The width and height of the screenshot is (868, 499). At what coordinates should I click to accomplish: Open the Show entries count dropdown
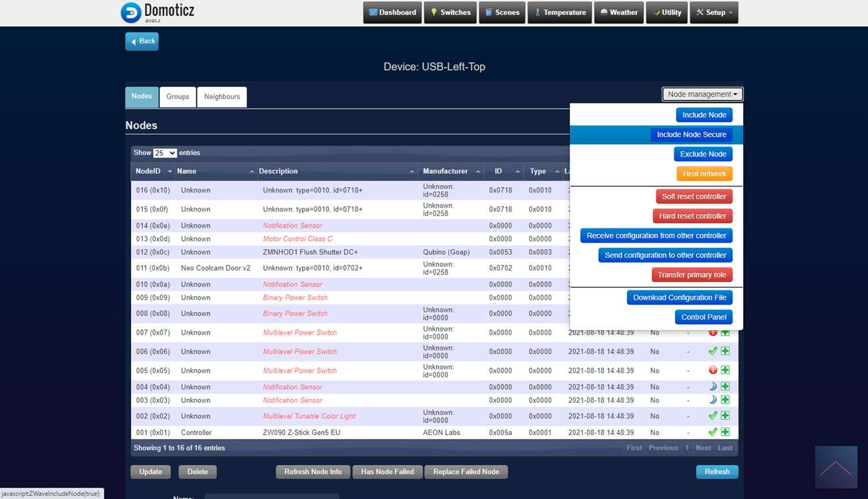[x=165, y=153]
